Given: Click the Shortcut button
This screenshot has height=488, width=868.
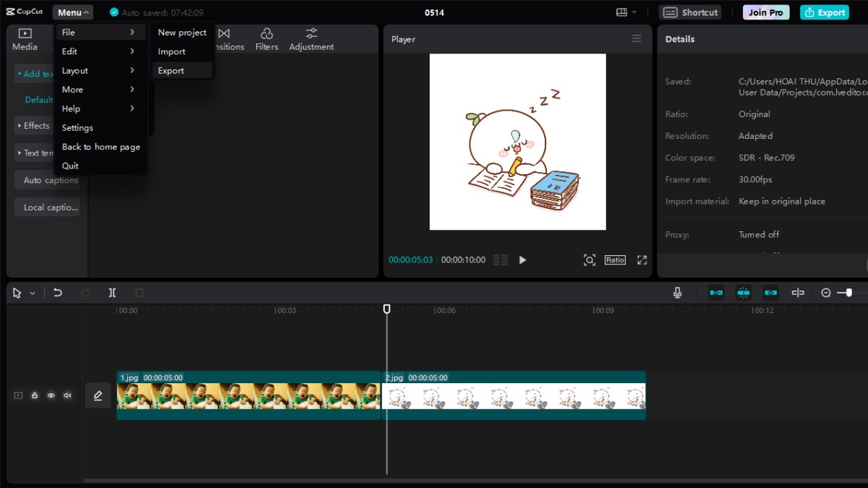Looking at the screenshot, I should point(690,12).
